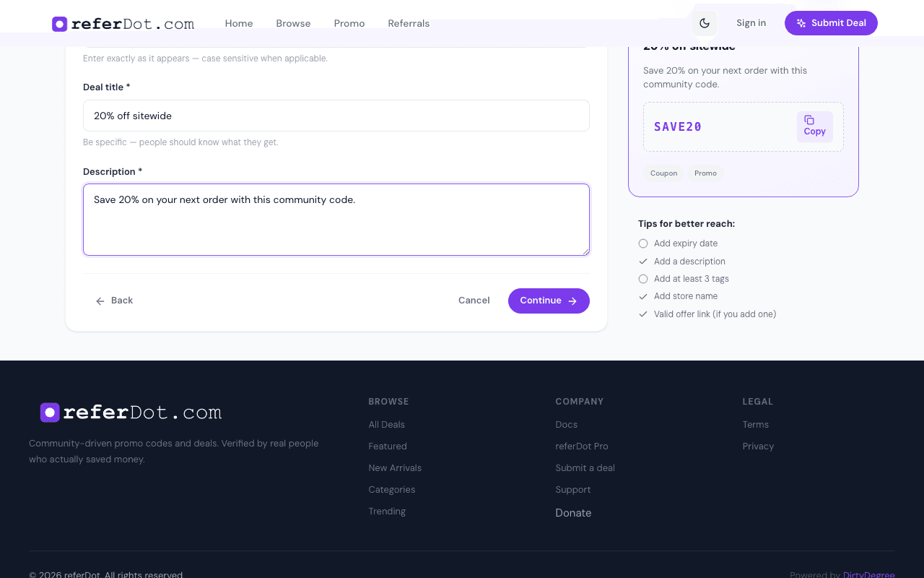Click the Donate link
The height and width of the screenshot is (578, 924).
click(x=573, y=513)
